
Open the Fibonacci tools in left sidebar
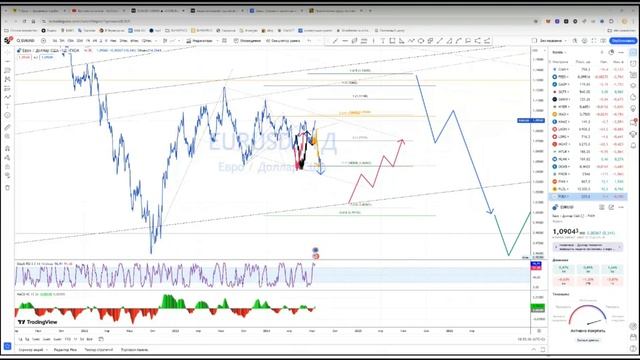[x=7, y=70]
